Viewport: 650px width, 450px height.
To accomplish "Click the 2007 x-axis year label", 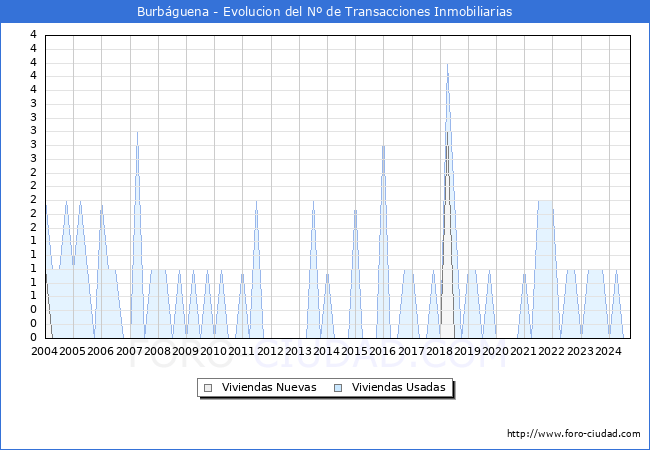I will (x=129, y=351).
